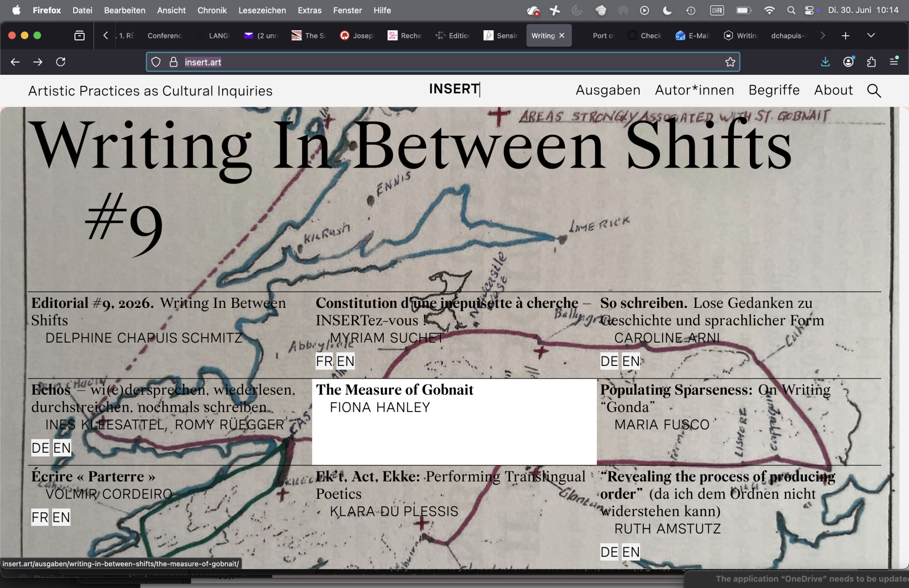Switch to the Recherche tab

point(405,35)
